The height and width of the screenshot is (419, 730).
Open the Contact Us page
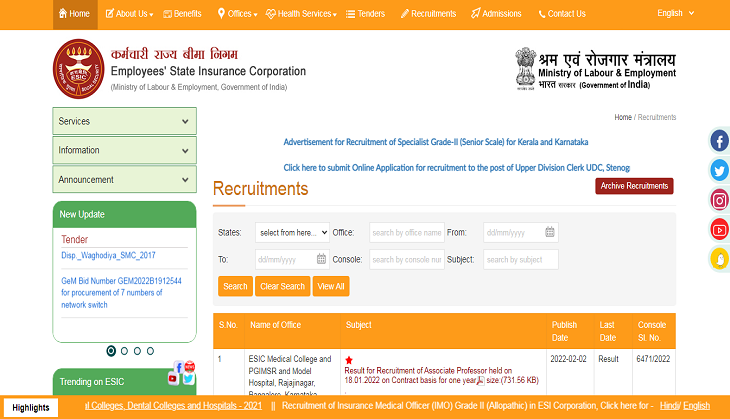[x=562, y=14]
